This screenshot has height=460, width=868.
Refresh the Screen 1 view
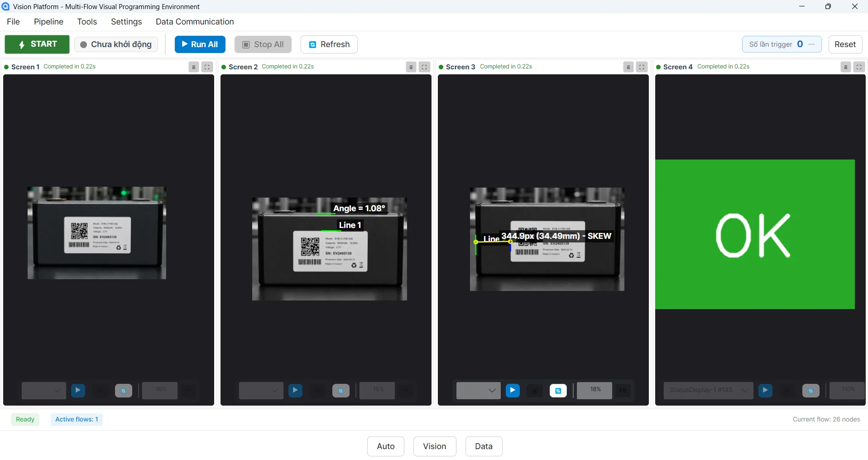(124, 391)
